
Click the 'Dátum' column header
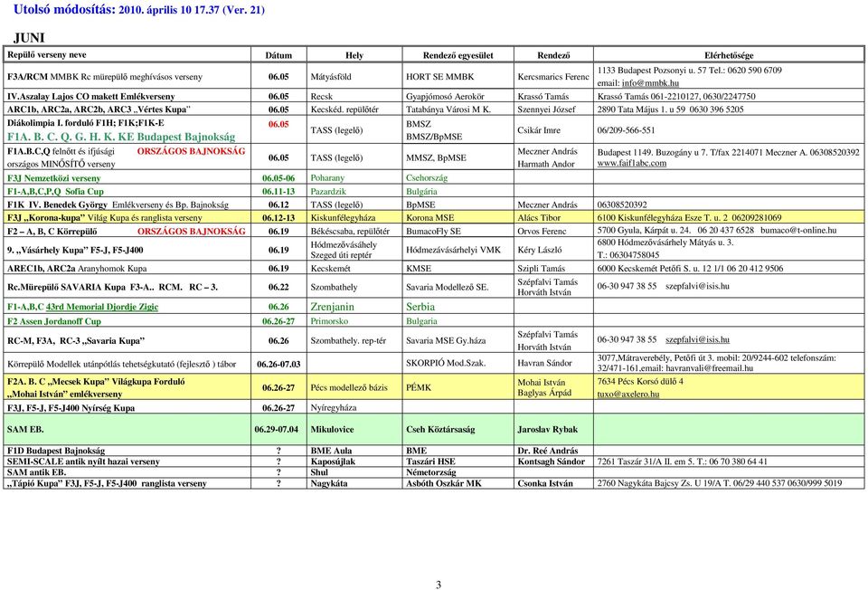pyautogui.click(x=278, y=55)
